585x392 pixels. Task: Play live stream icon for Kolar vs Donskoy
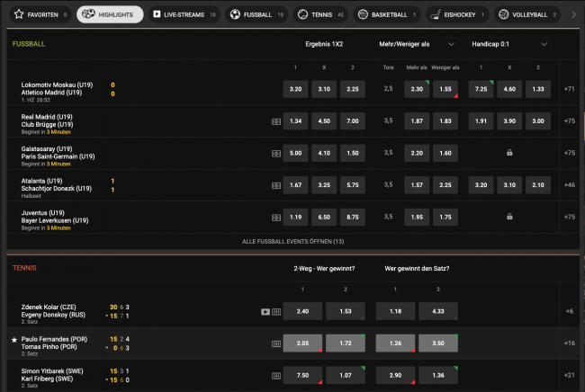tap(265, 312)
